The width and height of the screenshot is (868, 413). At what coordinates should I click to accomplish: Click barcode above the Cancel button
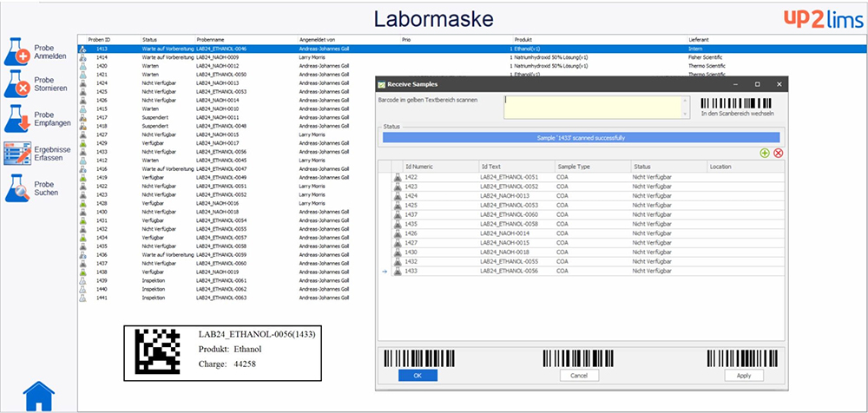(578, 358)
